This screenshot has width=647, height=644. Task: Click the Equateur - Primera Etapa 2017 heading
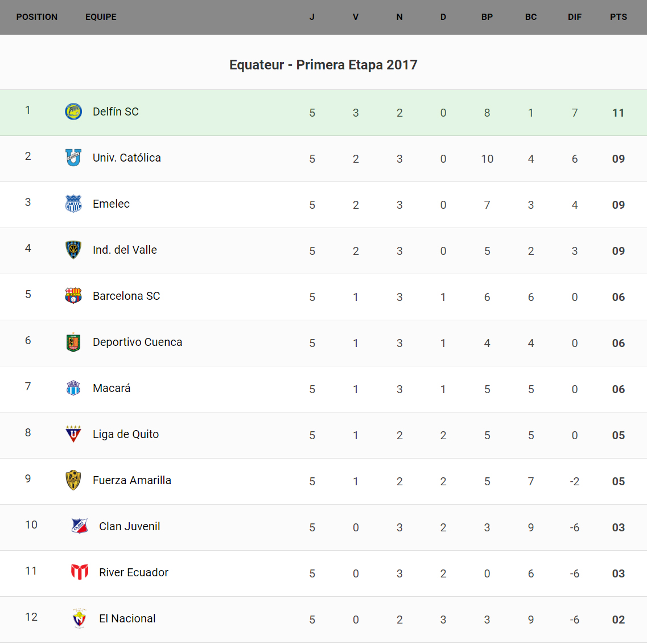click(x=323, y=65)
